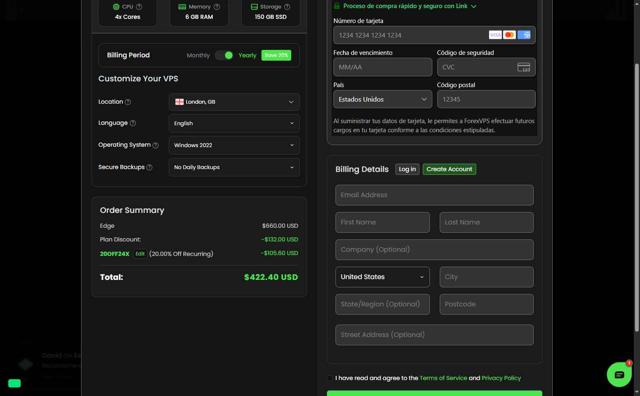Screen dimensions: 640x396
Task: Click the $660.00 USD Edge price
Action: coord(280,226)
